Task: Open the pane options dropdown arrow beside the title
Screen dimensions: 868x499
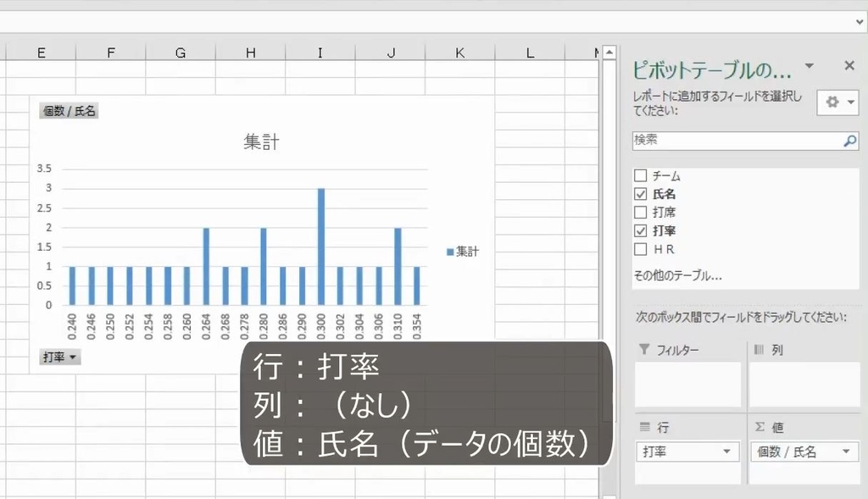Action: click(810, 66)
